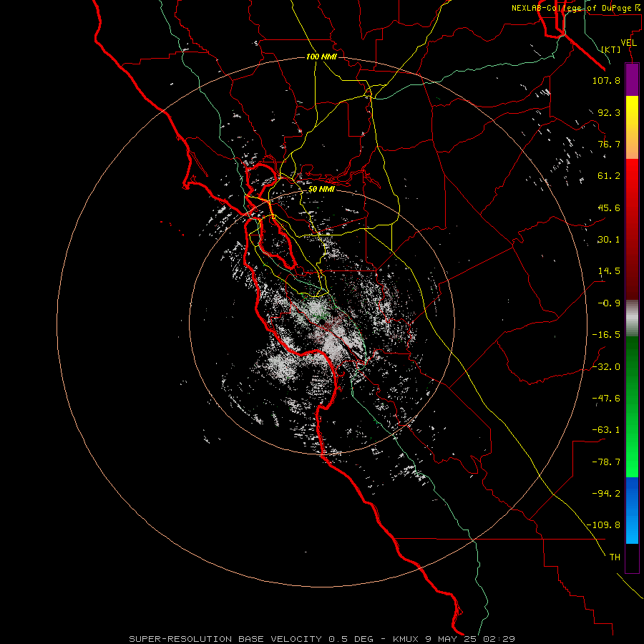
Task: Pick the 61.2 velocity scale label
Action: click(609, 176)
